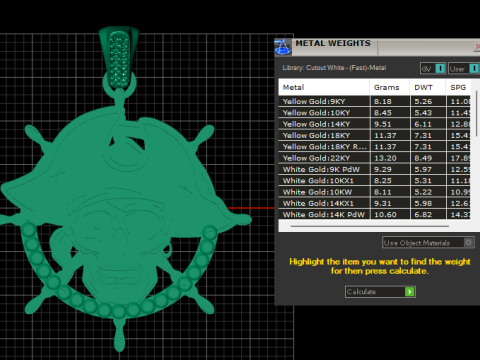Select the Yellow Gold:18KY R... row
Image resolution: width=480 pixels, height=360 pixels.
click(374, 147)
